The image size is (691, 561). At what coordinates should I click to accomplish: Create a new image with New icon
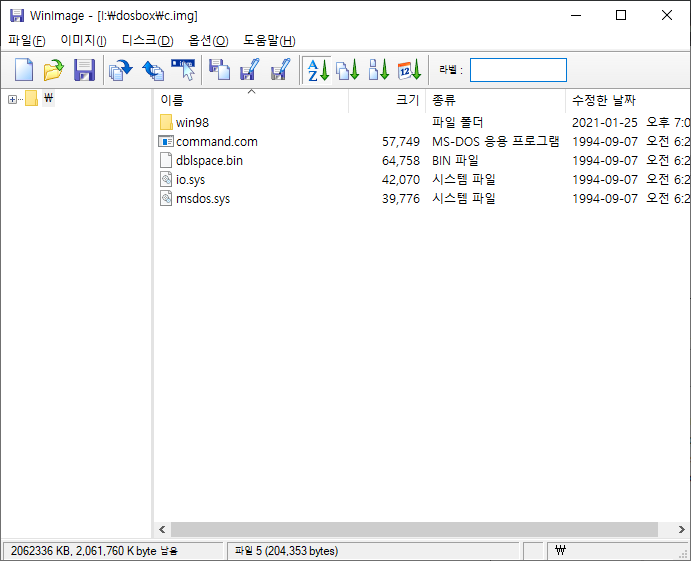pyautogui.click(x=24, y=70)
